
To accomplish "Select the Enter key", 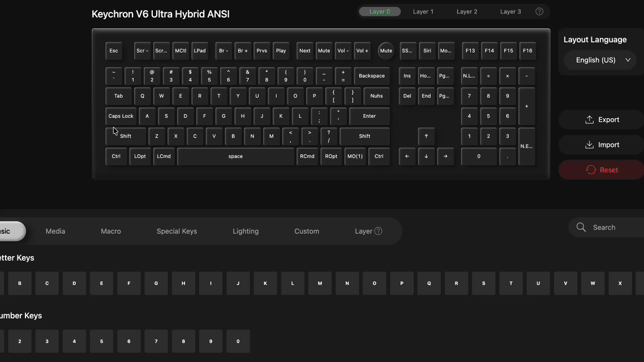I will pyautogui.click(x=369, y=116).
